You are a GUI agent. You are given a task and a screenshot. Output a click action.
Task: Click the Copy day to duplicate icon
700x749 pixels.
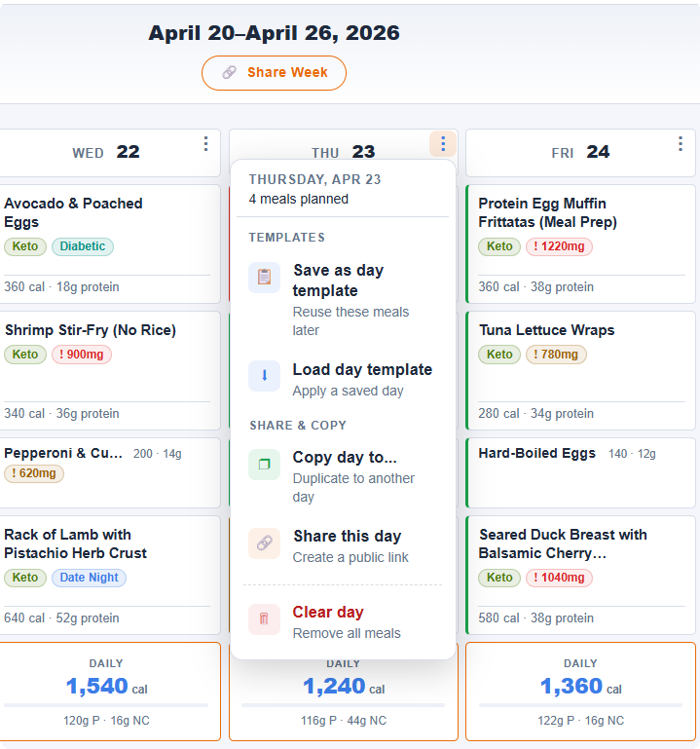(x=264, y=466)
